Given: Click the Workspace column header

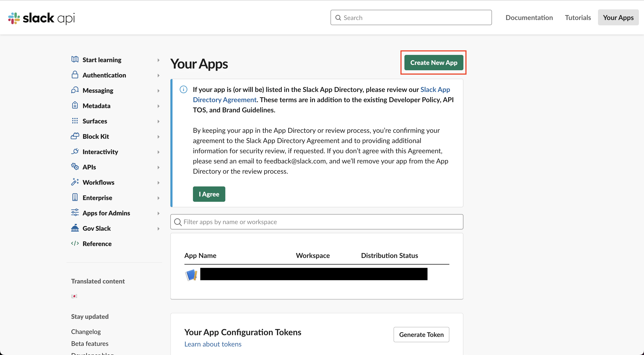Looking at the screenshot, I should (x=313, y=255).
